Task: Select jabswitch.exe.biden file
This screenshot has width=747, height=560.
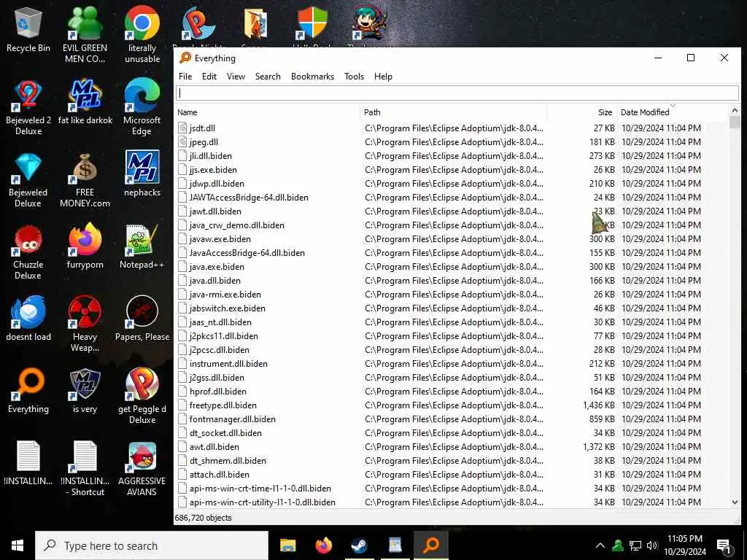Action: click(x=452, y=308)
